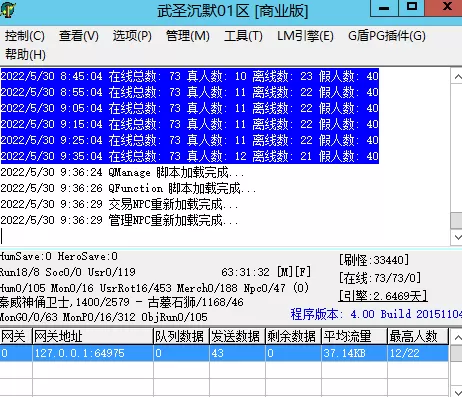Image resolution: width=462 pixels, height=397 pixels.
Task: Open the LM引擎(E) menu
Action: (305, 36)
